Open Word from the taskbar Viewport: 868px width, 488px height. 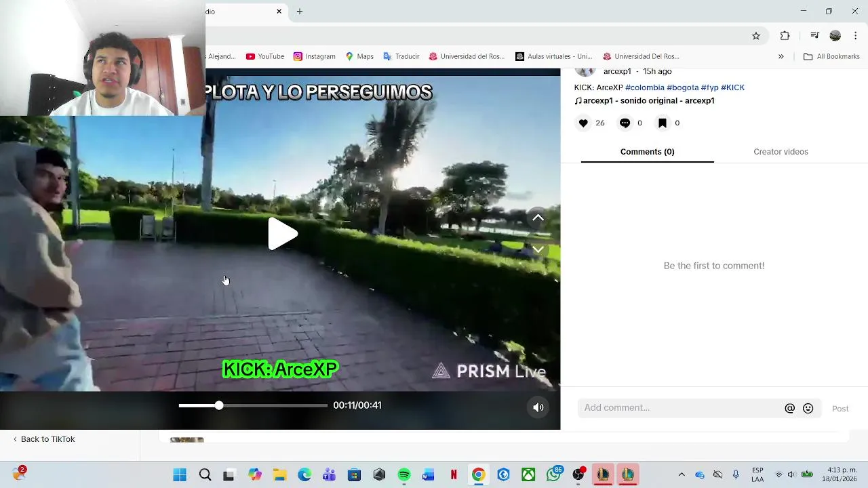point(429,475)
